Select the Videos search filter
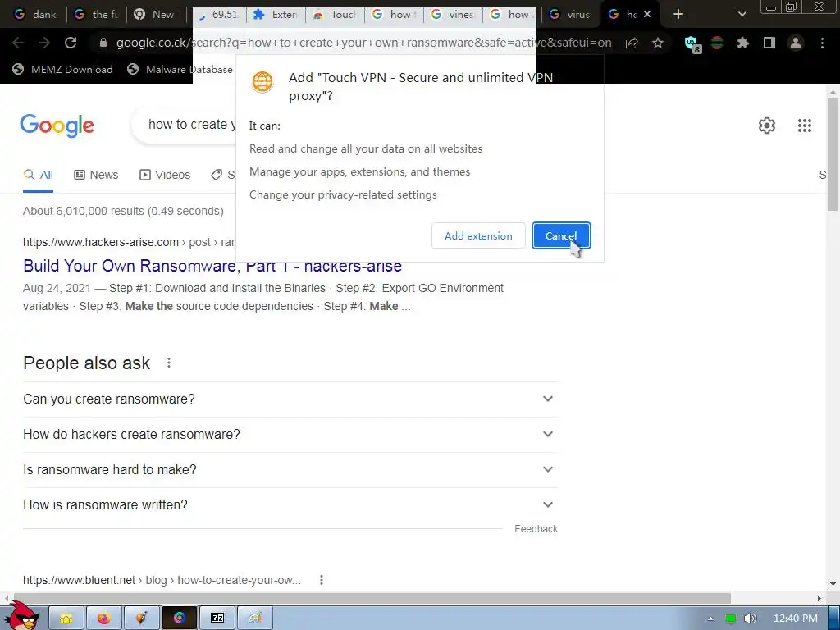Image resolution: width=840 pixels, height=630 pixels. (165, 175)
